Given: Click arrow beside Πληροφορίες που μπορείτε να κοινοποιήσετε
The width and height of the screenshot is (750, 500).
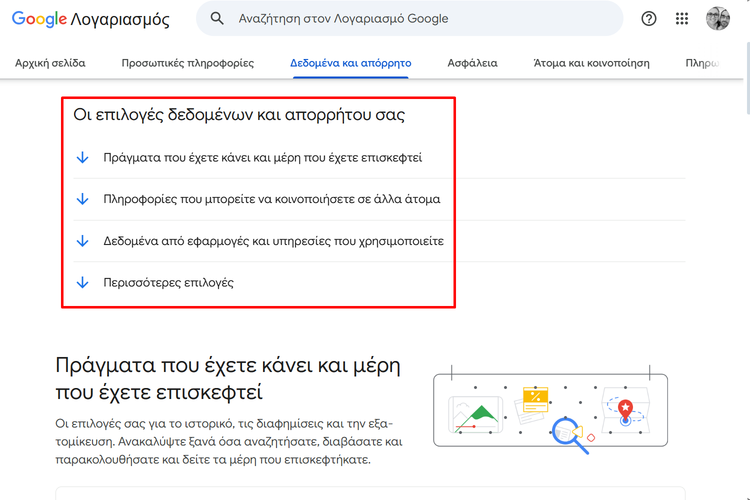Looking at the screenshot, I should click(x=83, y=199).
